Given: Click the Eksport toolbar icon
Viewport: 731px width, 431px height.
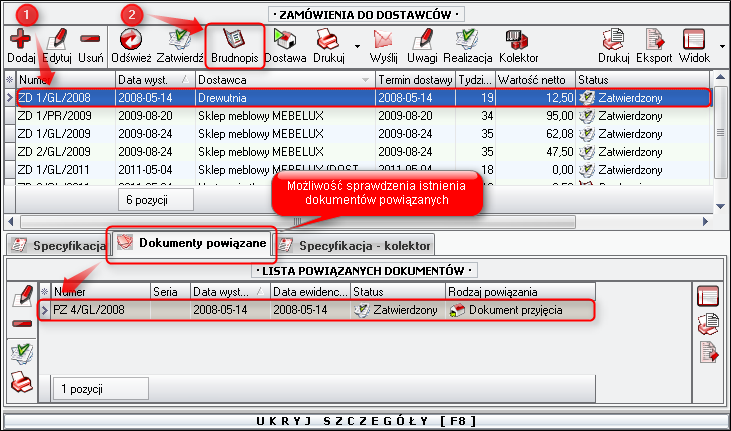Looking at the screenshot, I should [655, 42].
